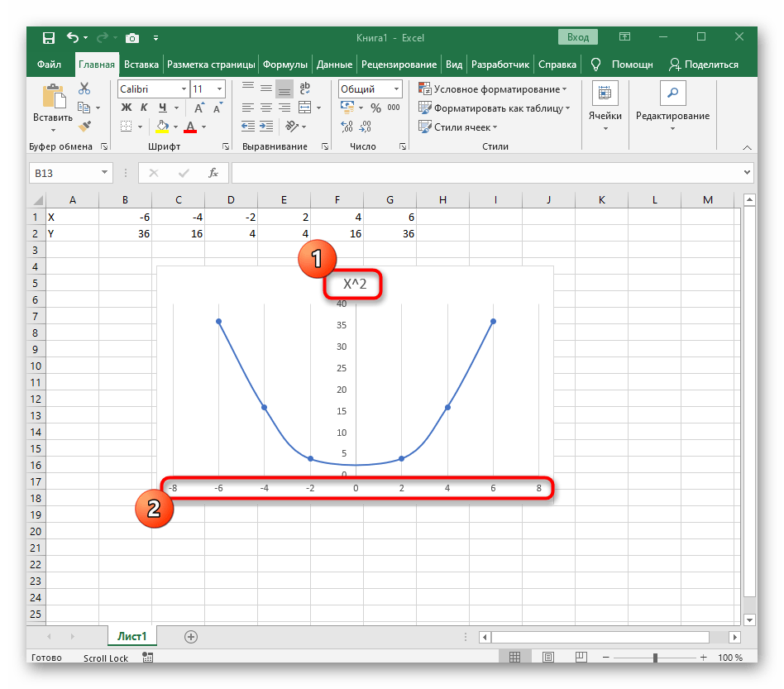784x689 pixels.
Task: Click the accounting number format currency icon
Action: click(347, 107)
